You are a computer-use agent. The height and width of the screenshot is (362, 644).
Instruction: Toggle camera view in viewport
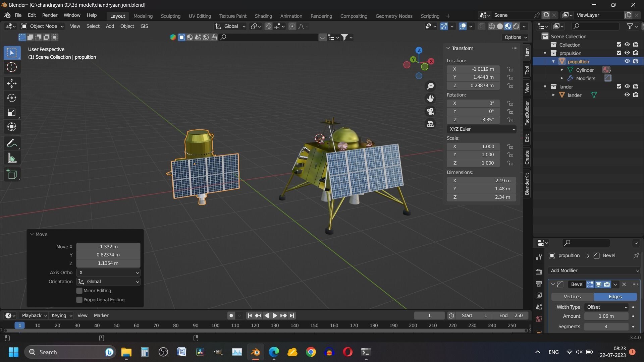430,111
